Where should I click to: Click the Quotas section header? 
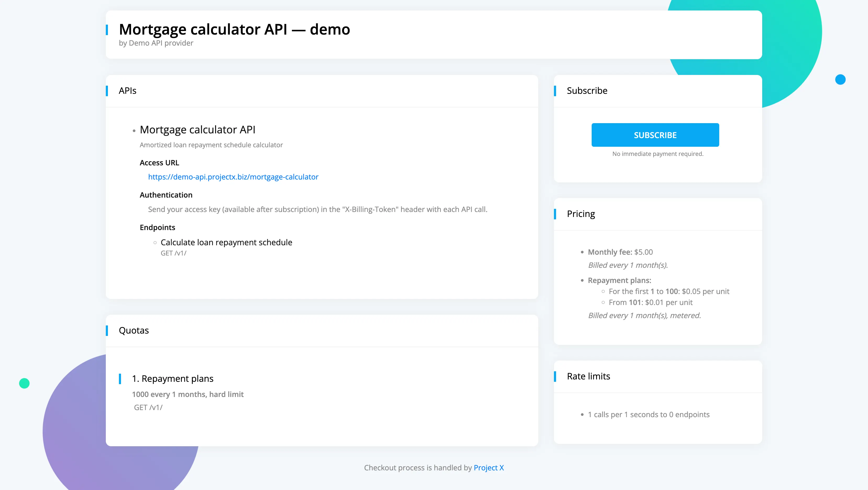[x=134, y=330]
